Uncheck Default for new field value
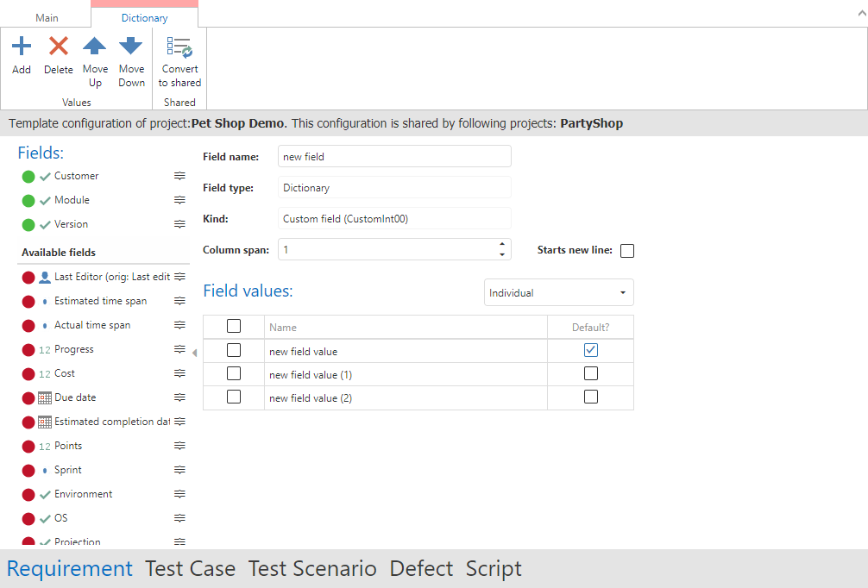This screenshot has width=868, height=588. tap(590, 350)
